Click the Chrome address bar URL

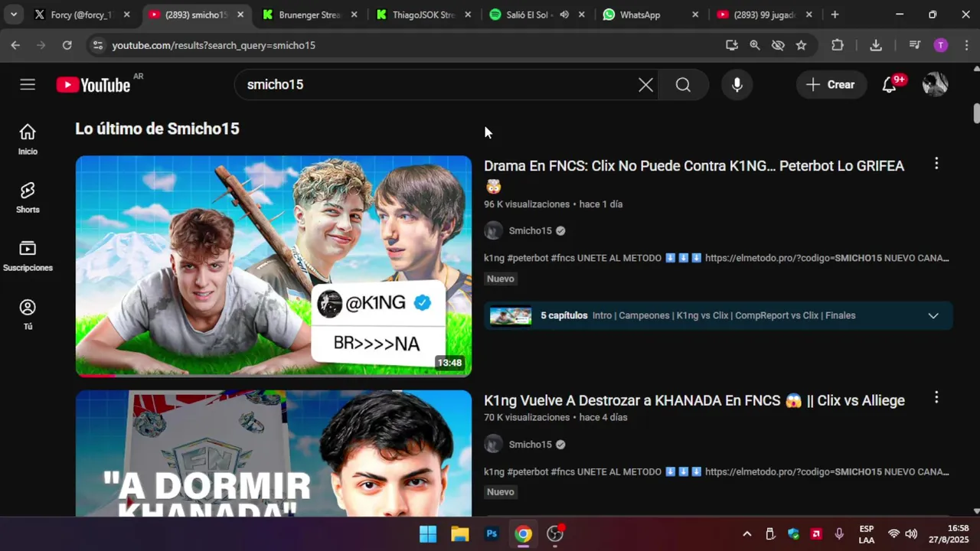(214, 45)
